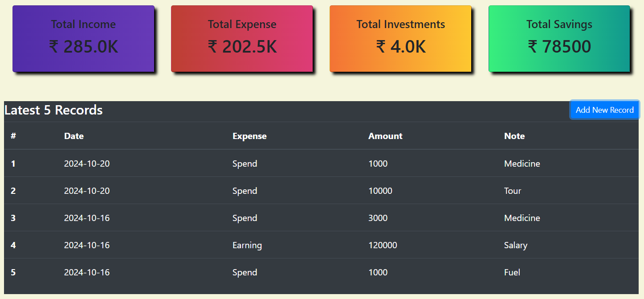The image size is (644, 299).
Task: Click the Tour note in row 2
Action: tap(513, 191)
